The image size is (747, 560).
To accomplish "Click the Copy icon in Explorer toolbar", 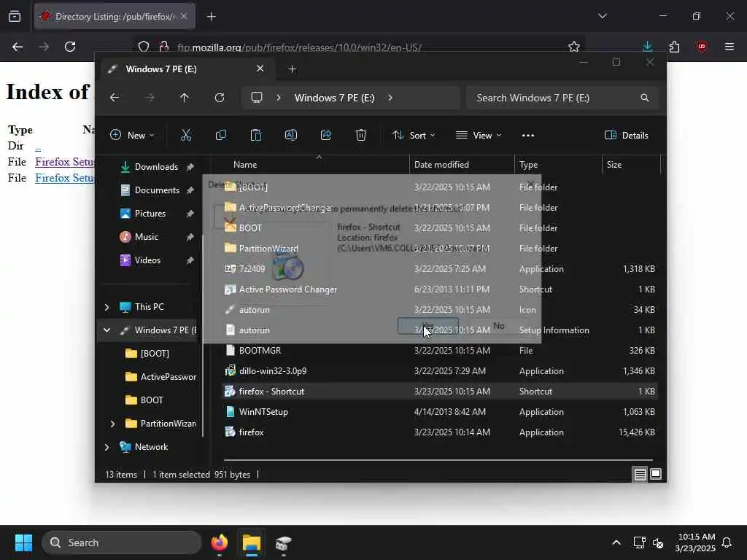I will point(220,135).
